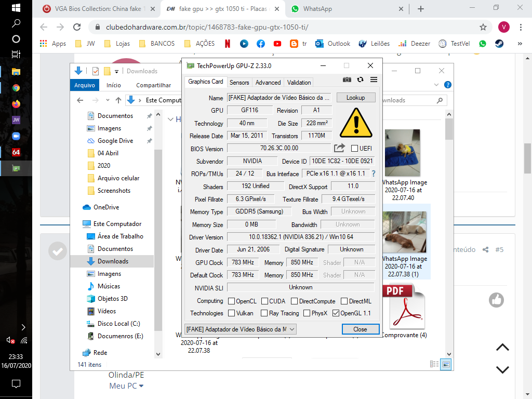Toggle UEFI checkbox
Viewport: 532px width, 399px height.
pos(354,148)
